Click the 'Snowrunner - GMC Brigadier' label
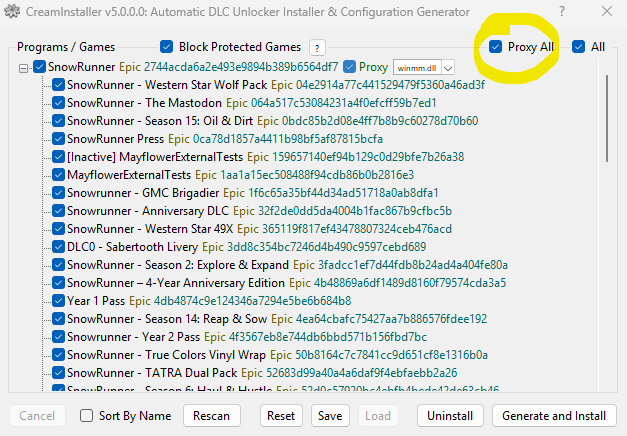The image size is (627, 436). pyautogui.click(x=143, y=193)
